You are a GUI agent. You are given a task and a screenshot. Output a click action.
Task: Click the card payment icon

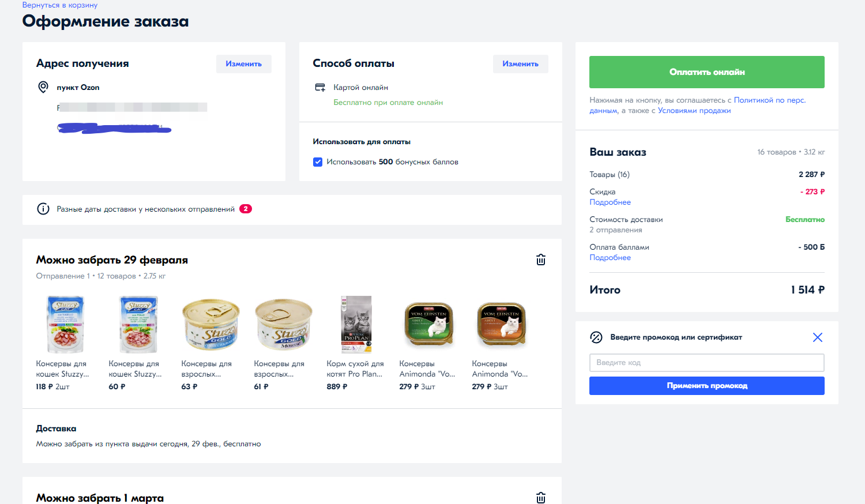click(320, 88)
